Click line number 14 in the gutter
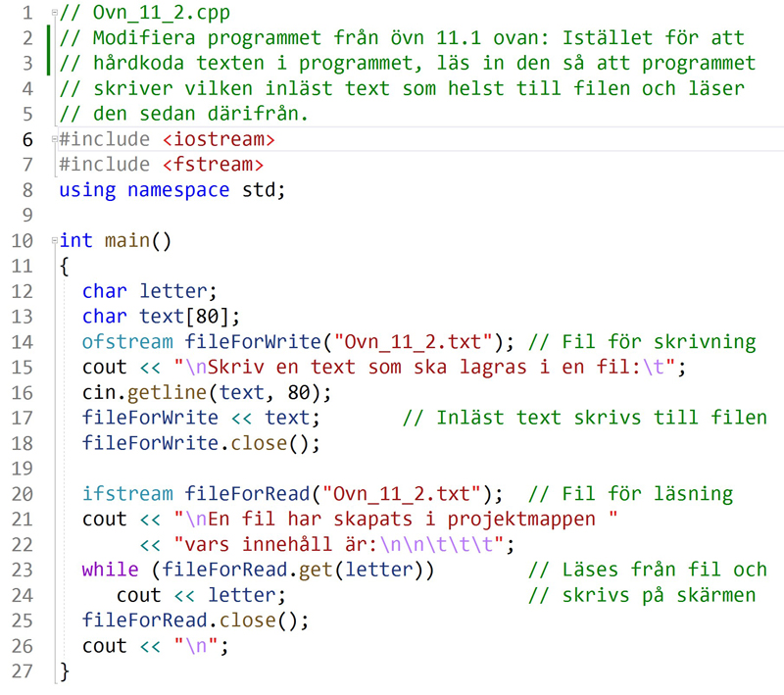The image size is (784, 695). pyautogui.click(x=22, y=342)
